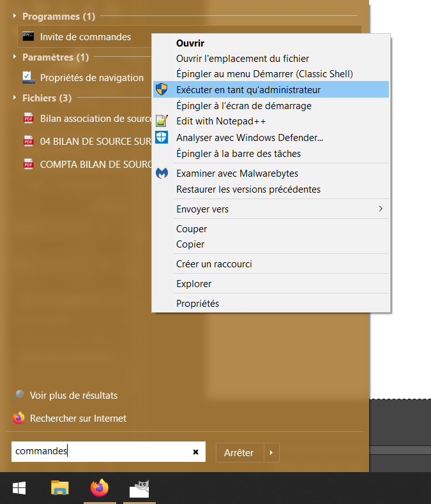Collapse the Programmes (1) group
This screenshot has height=504, width=431.
click(15, 16)
